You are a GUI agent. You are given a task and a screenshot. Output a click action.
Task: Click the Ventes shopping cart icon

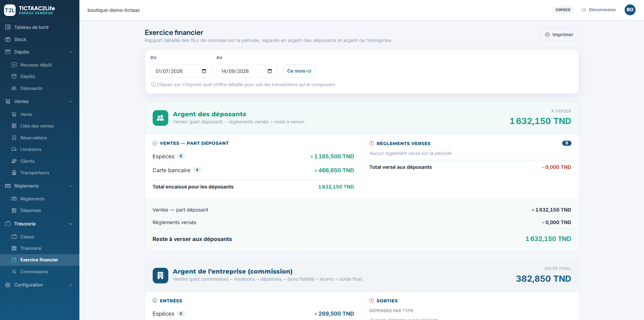coord(8,101)
